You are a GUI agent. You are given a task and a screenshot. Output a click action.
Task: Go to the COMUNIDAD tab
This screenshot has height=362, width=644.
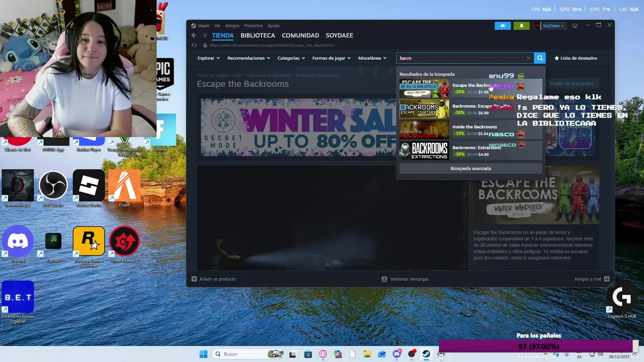(300, 36)
